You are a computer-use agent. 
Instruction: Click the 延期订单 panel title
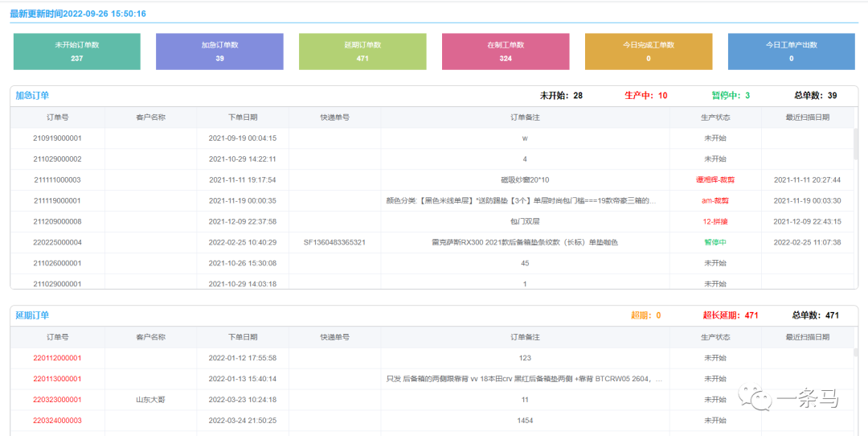point(32,315)
